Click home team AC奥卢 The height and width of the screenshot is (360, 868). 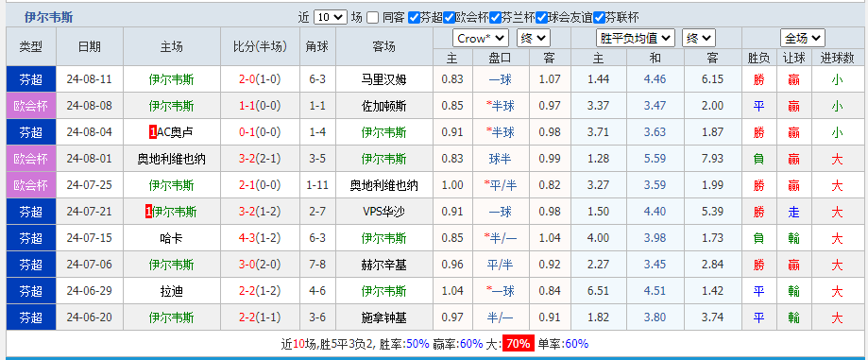point(176,132)
